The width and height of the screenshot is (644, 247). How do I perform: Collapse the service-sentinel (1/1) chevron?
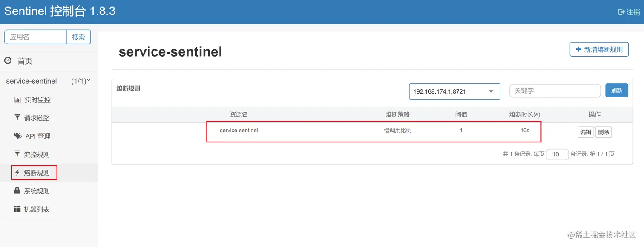point(89,80)
